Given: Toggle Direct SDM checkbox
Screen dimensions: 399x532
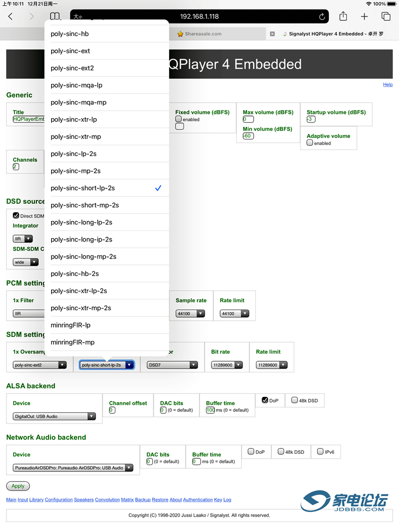Looking at the screenshot, I should (x=16, y=215).
